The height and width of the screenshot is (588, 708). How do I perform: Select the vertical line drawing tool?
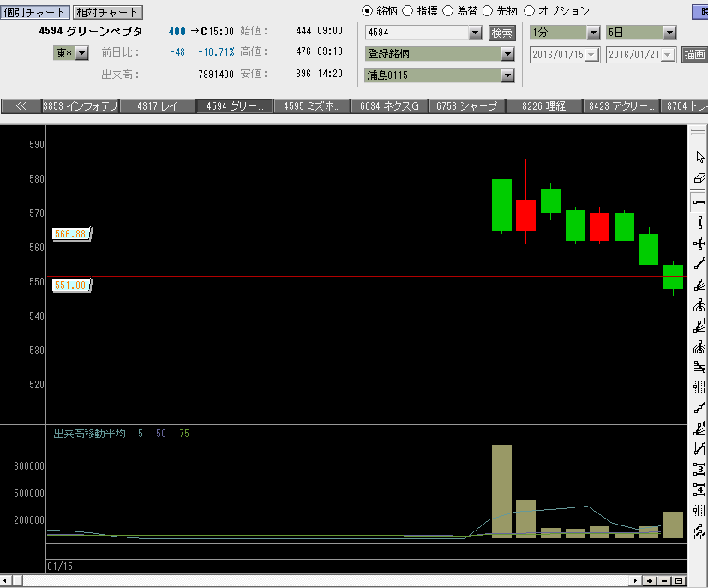pyautogui.click(x=699, y=222)
